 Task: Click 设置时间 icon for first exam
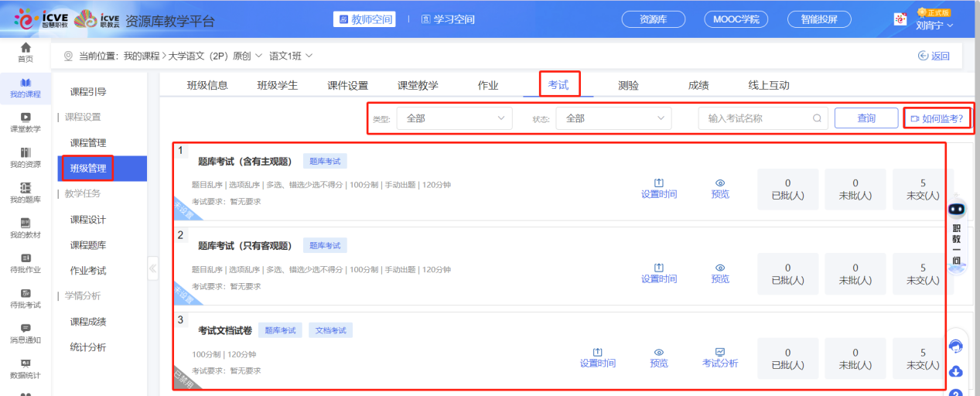click(x=658, y=183)
